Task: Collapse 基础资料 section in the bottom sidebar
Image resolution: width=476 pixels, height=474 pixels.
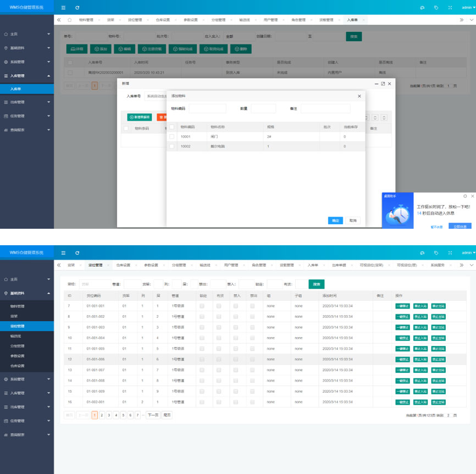Action: click(27, 293)
